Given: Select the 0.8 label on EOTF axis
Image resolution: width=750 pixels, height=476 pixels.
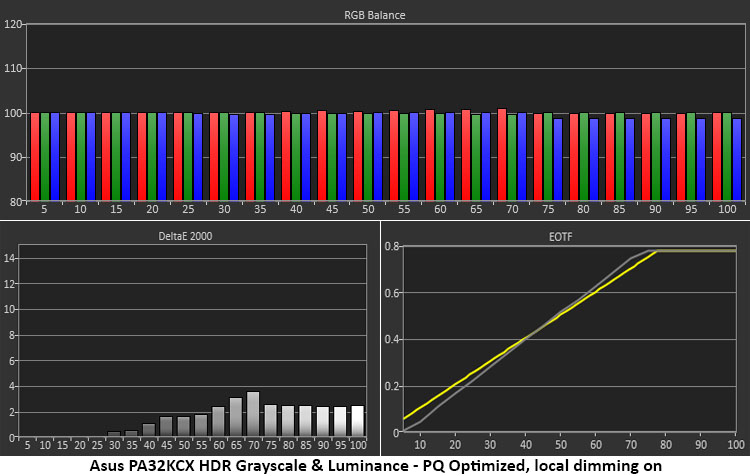Looking at the screenshot, I should [x=392, y=246].
